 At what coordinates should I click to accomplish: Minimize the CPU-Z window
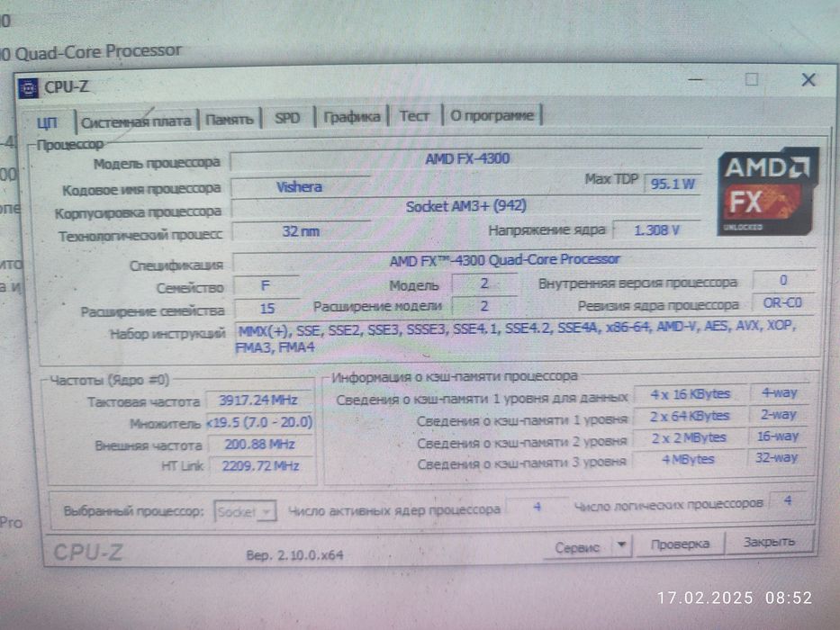695,79
